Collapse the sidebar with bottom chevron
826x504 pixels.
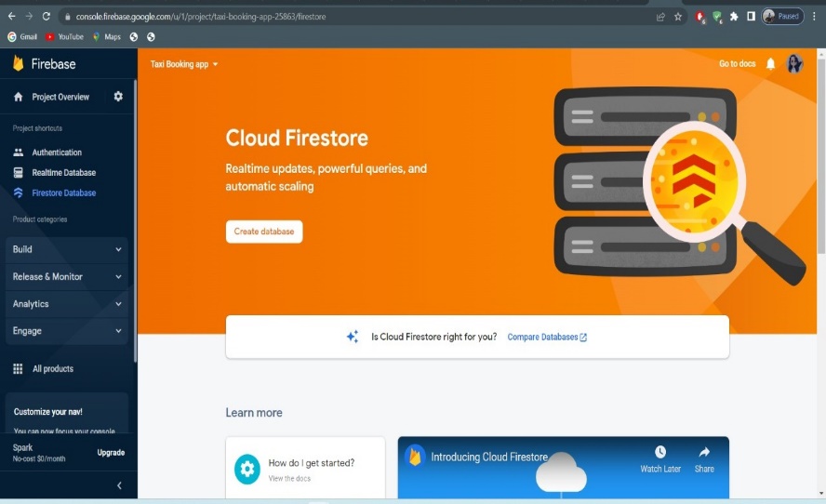point(119,485)
